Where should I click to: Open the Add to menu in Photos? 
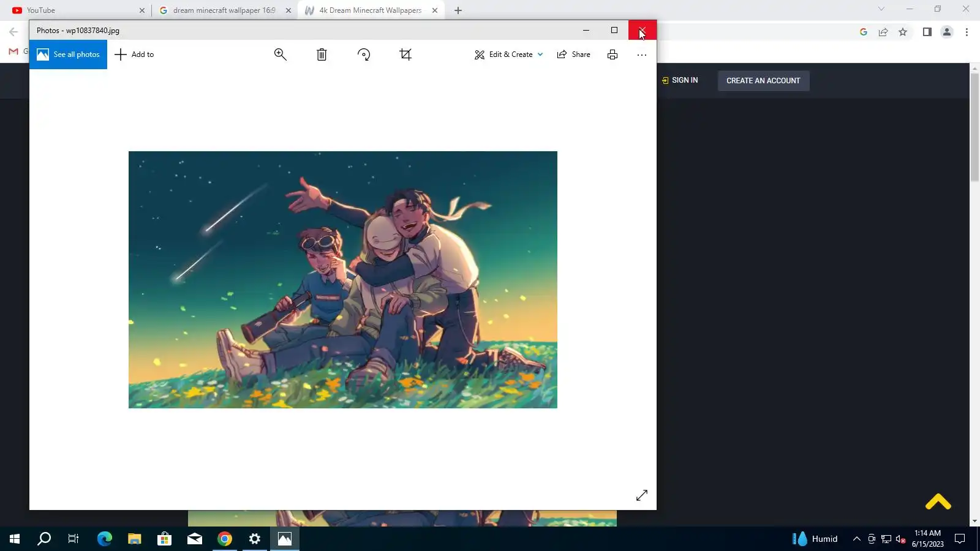[134, 54]
